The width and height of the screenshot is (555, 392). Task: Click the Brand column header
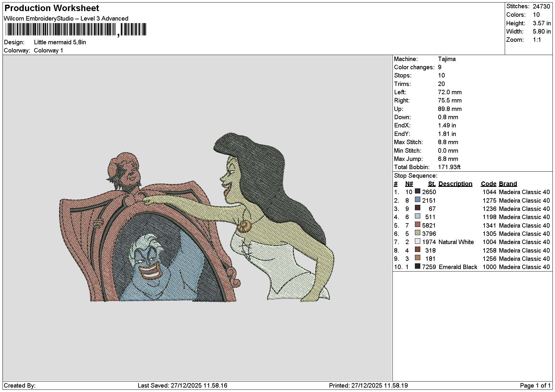tap(508, 184)
